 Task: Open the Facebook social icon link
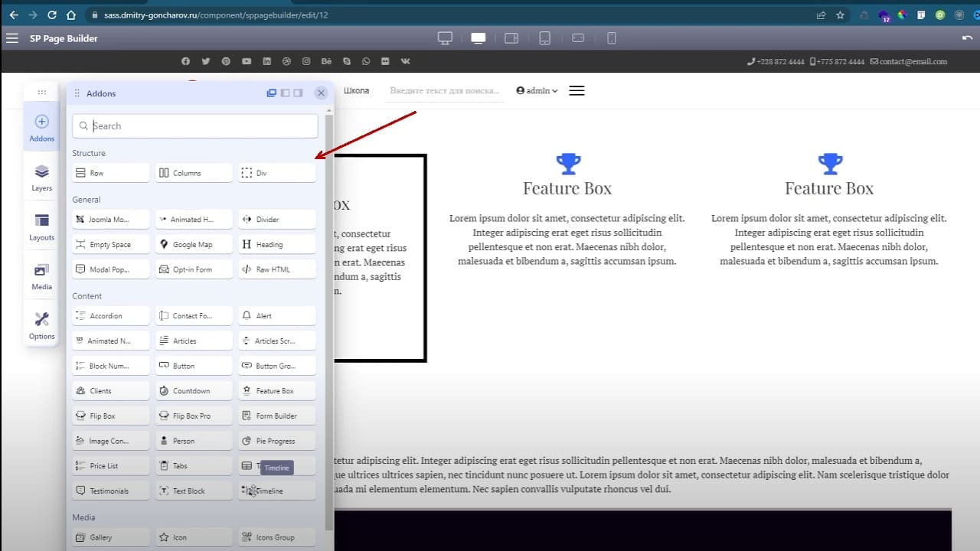[185, 61]
